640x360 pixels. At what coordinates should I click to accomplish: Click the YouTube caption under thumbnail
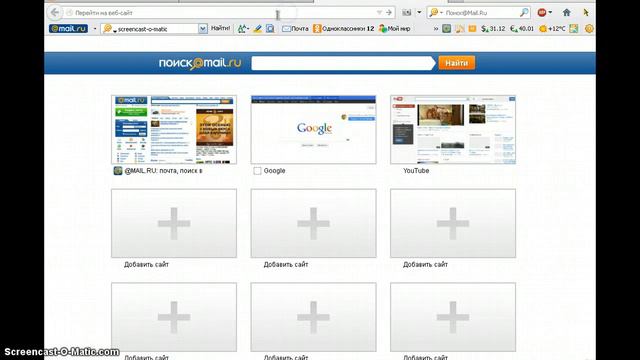pos(416,171)
